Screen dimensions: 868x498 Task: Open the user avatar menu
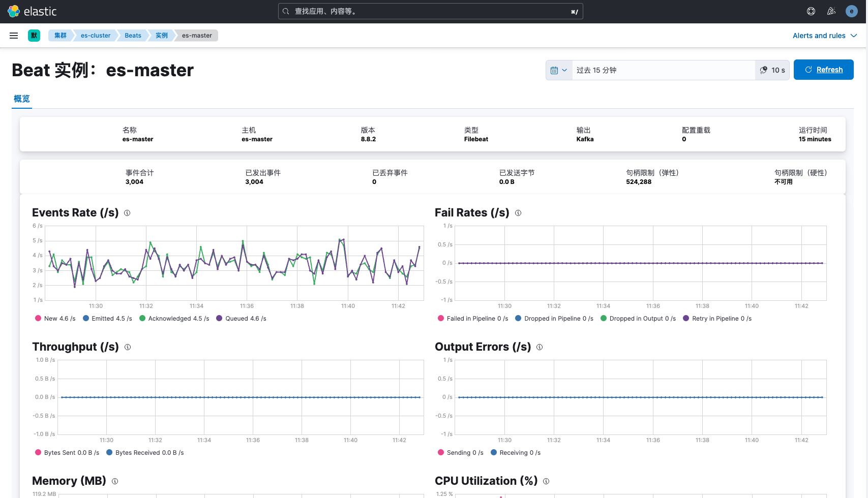852,11
